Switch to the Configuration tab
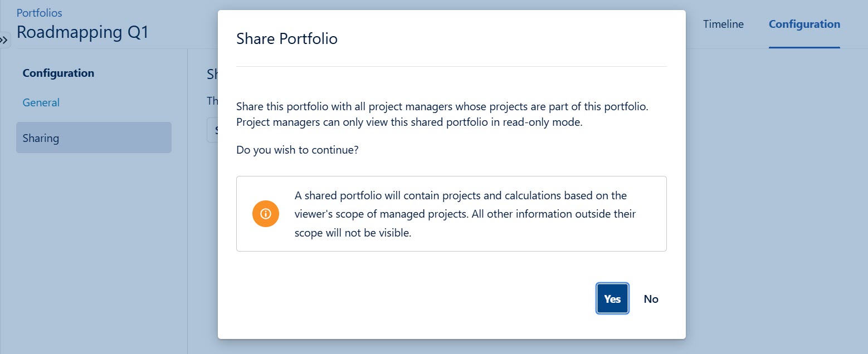868x354 pixels. (804, 24)
